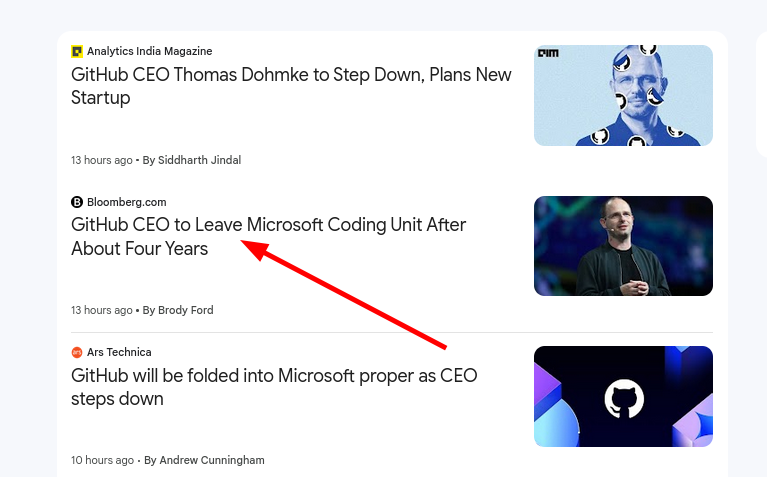767x477 pixels.
Task: Click the Ars Technica favicon icon
Action: (x=77, y=352)
